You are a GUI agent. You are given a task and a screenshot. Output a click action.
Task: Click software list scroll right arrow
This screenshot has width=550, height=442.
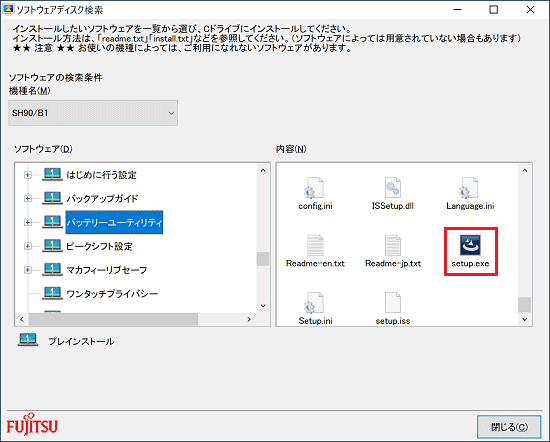pos(249,319)
